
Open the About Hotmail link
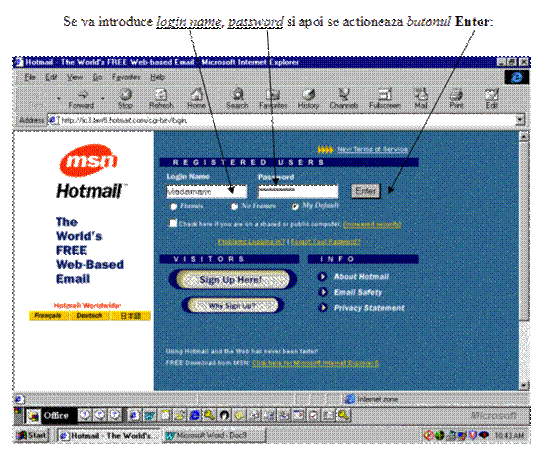point(361,276)
